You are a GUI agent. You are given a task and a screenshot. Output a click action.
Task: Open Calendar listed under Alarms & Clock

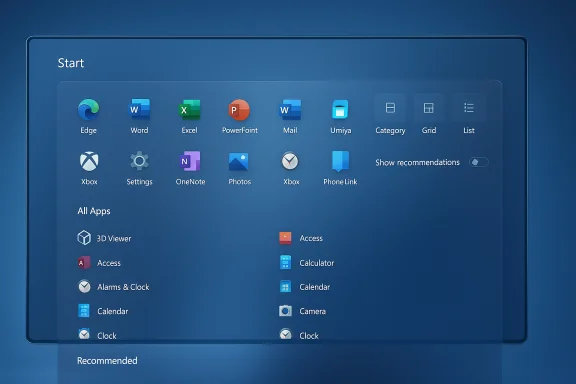pyautogui.click(x=103, y=311)
